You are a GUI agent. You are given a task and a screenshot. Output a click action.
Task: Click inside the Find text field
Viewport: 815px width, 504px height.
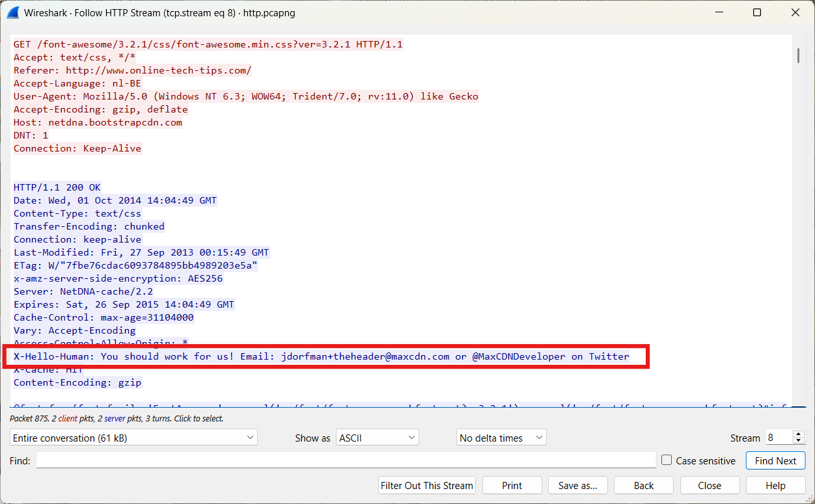pos(346,460)
